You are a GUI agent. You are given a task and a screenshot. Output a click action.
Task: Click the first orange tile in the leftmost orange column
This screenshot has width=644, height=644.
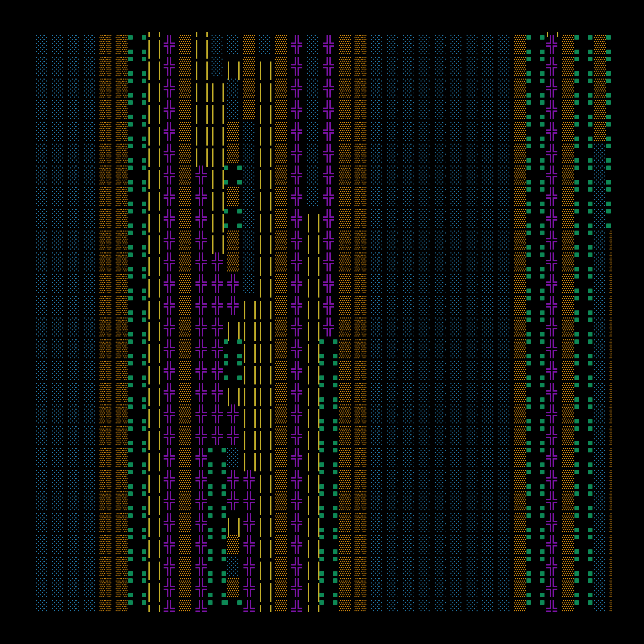[x=105, y=44]
